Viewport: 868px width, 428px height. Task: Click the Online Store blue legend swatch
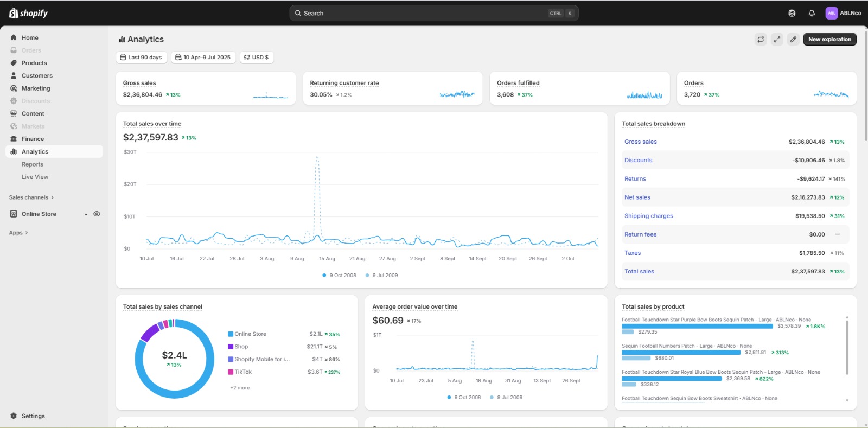pos(231,334)
